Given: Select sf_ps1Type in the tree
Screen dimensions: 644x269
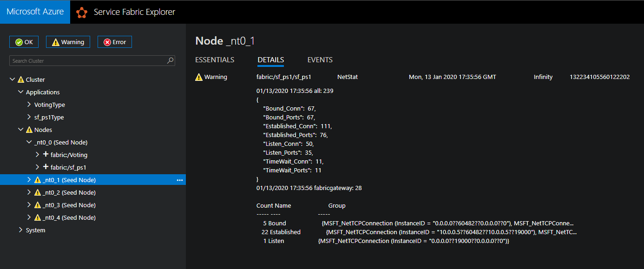Looking at the screenshot, I should [x=49, y=118].
